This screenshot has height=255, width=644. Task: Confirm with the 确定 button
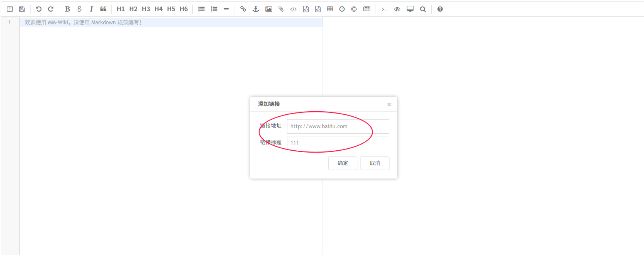(x=343, y=163)
